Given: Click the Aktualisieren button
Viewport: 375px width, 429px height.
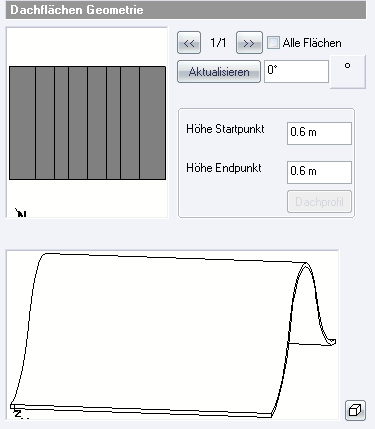Looking at the screenshot, I should tap(219, 72).
